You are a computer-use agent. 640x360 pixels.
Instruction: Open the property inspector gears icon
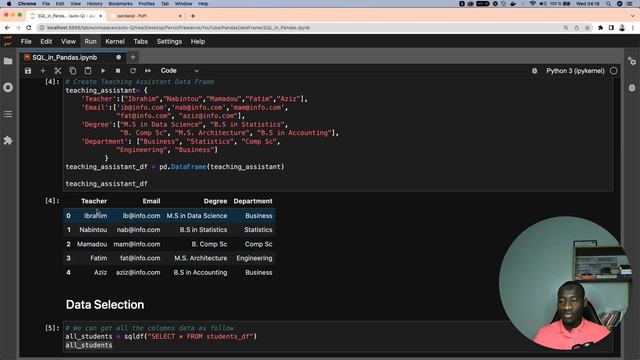click(x=632, y=61)
